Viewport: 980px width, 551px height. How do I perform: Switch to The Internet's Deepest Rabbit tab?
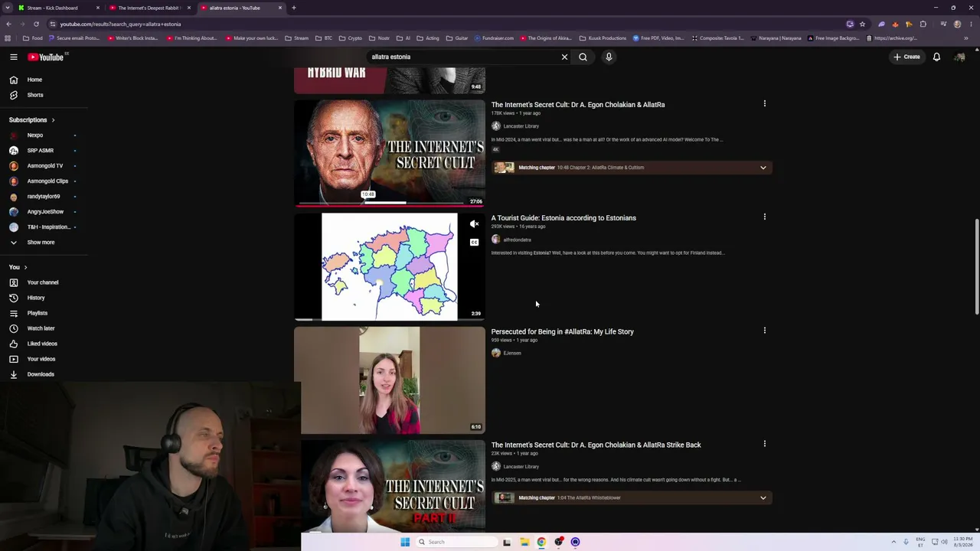pos(149,8)
